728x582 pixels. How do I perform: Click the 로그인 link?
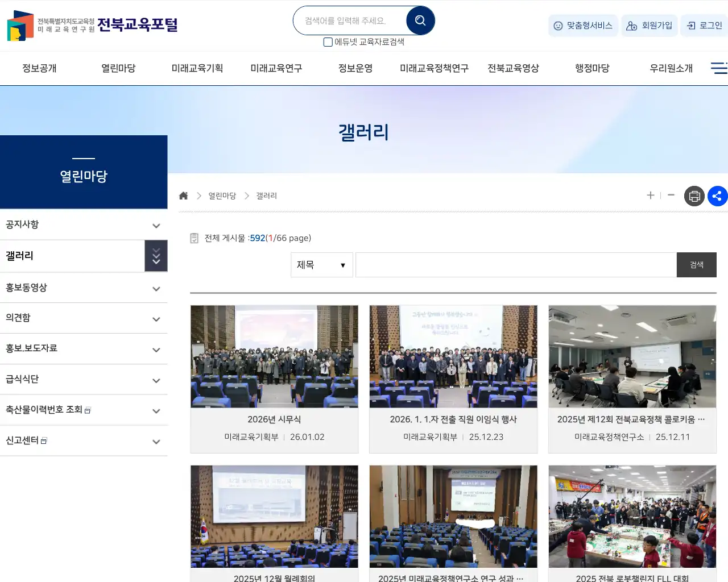(x=710, y=26)
